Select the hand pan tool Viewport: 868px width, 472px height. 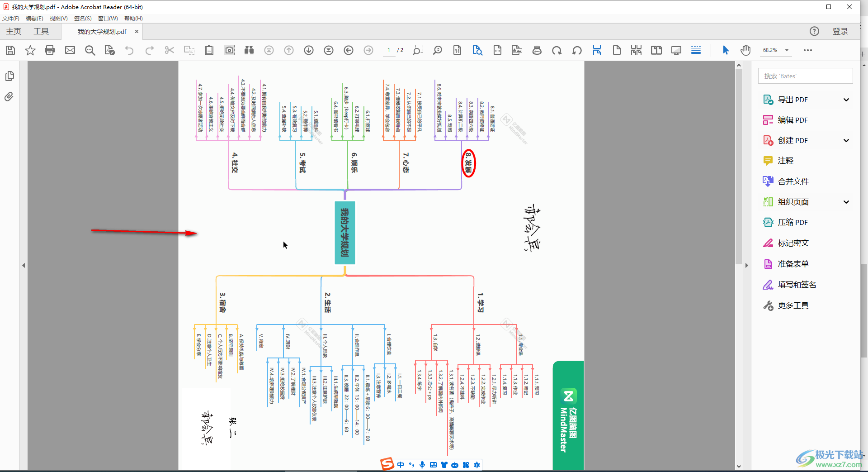745,50
